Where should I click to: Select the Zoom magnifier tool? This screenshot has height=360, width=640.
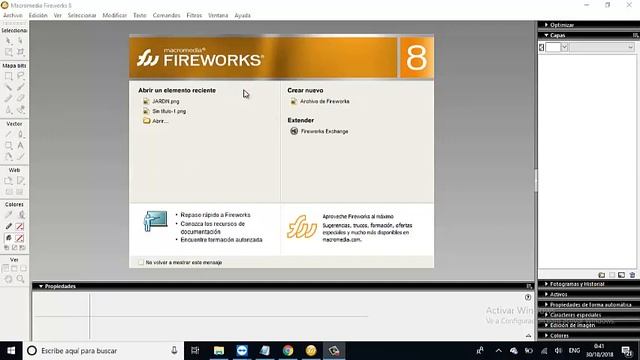click(x=20, y=279)
